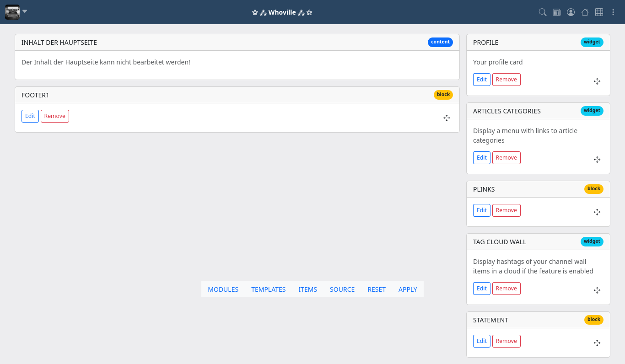Open the three-dot vertical menu
625x364 pixels.
point(613,12)
